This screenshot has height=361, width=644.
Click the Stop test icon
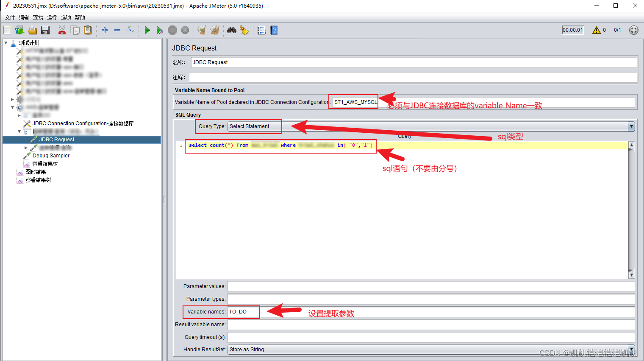tap(172, 30)
